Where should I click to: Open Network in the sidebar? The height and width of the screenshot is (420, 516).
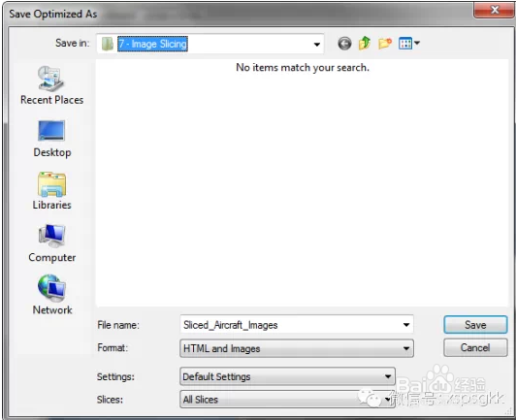coord(51,295)
